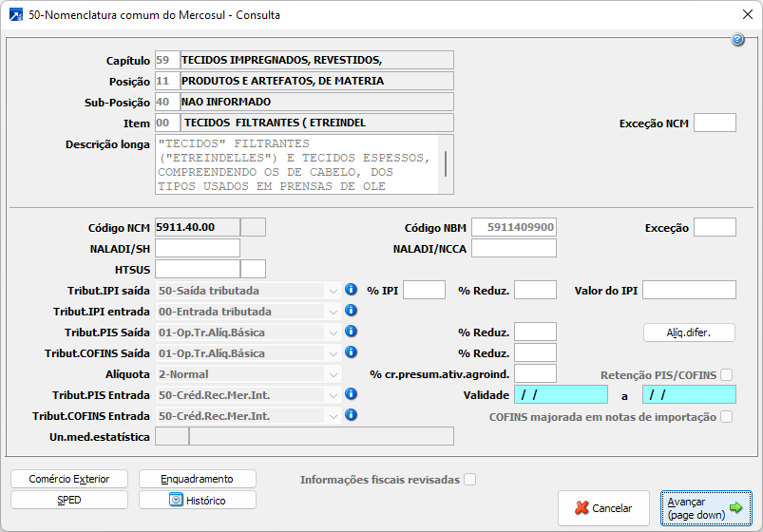Image resolution: width=763 pixels, height=532 pixels.
Task: Click the Exceção NCM field
Action: pos(715,123)
